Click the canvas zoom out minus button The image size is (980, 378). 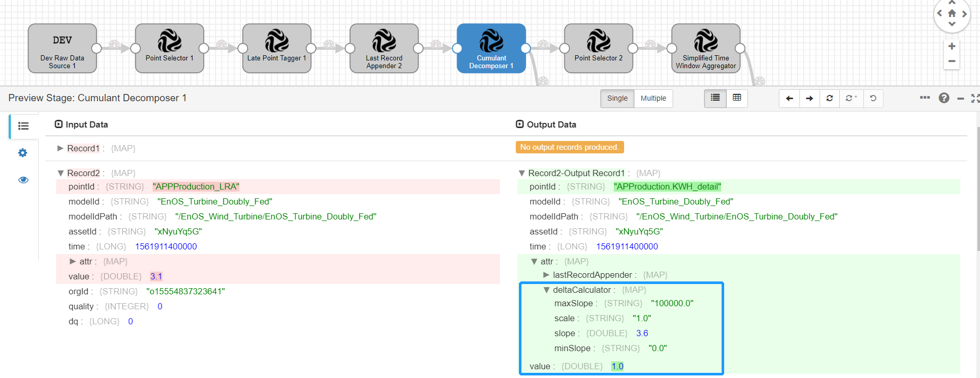tap(952, 61)
